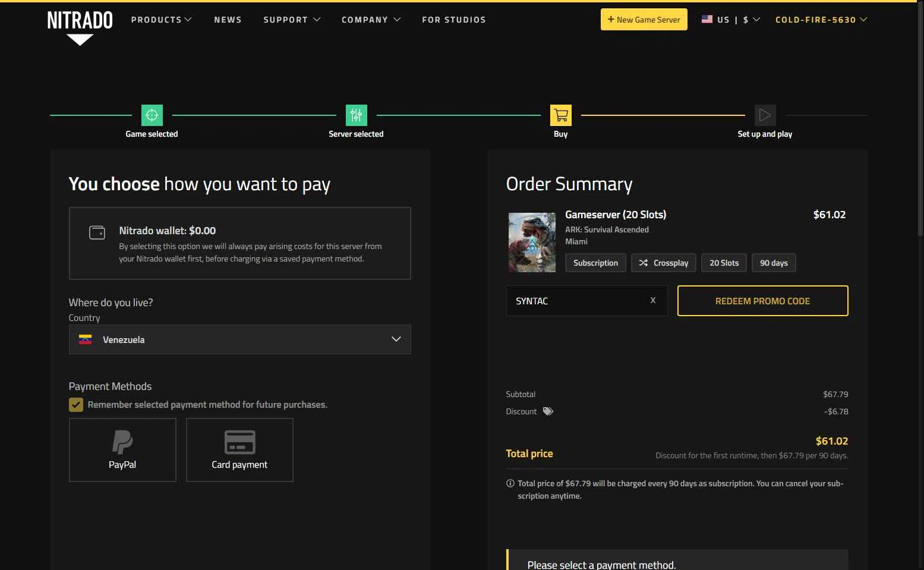Click the Miami location text
Screen dimensions: 924x570
tap(576, 241)
